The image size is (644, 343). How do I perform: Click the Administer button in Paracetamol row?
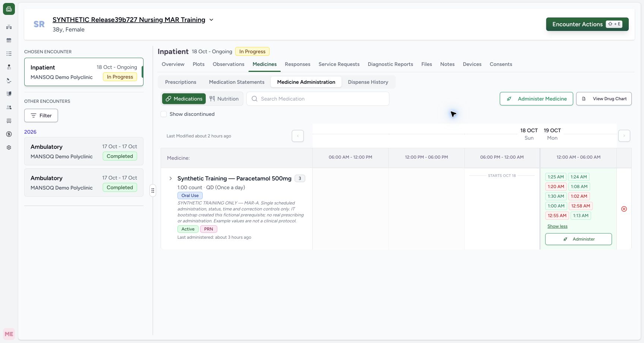578,239
